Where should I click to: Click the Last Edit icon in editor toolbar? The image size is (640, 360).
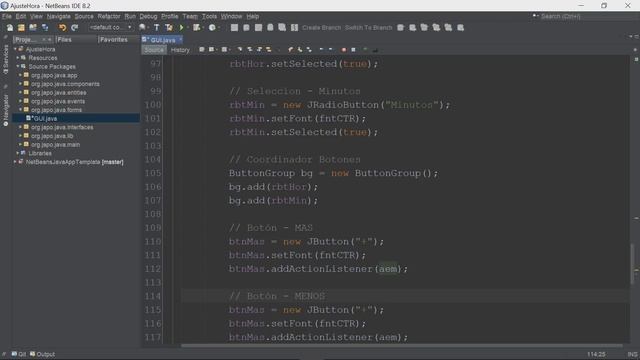(x=202, y=50)
